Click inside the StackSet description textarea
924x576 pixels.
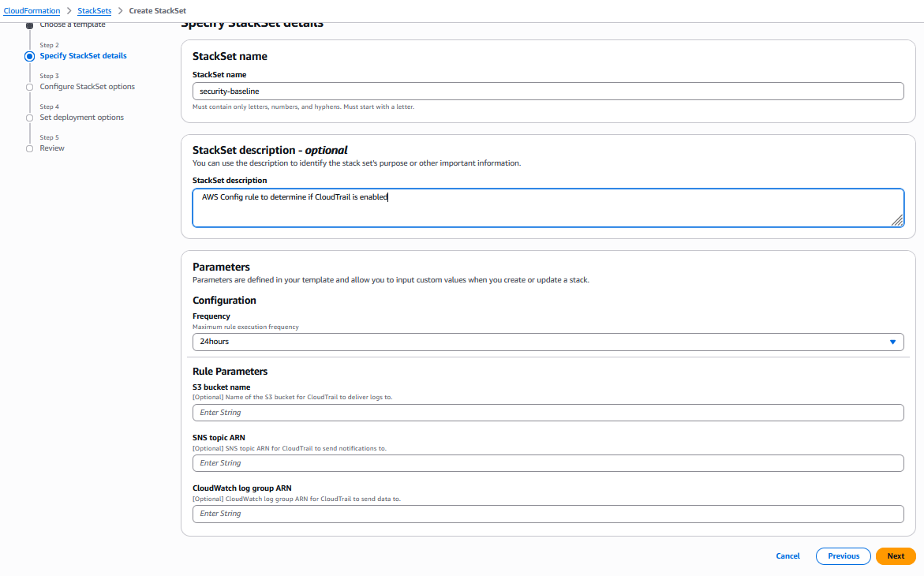point(548,207)
